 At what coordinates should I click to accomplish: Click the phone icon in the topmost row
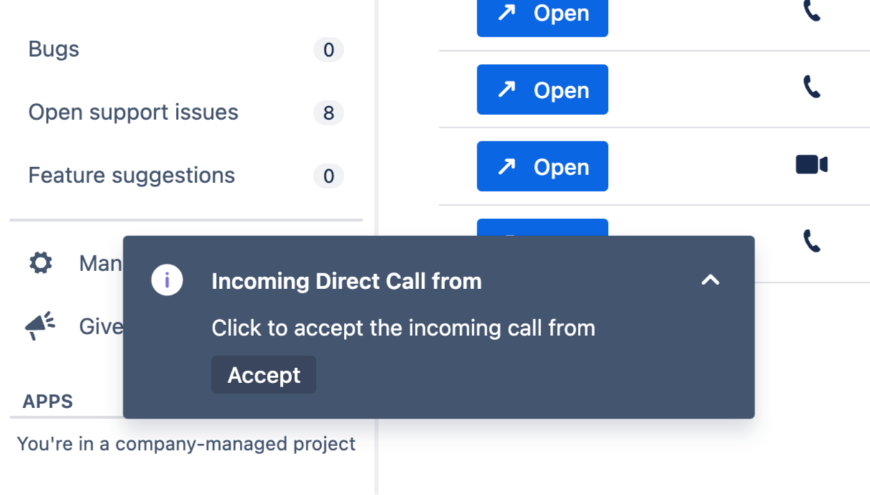click(x=811, y=12)
